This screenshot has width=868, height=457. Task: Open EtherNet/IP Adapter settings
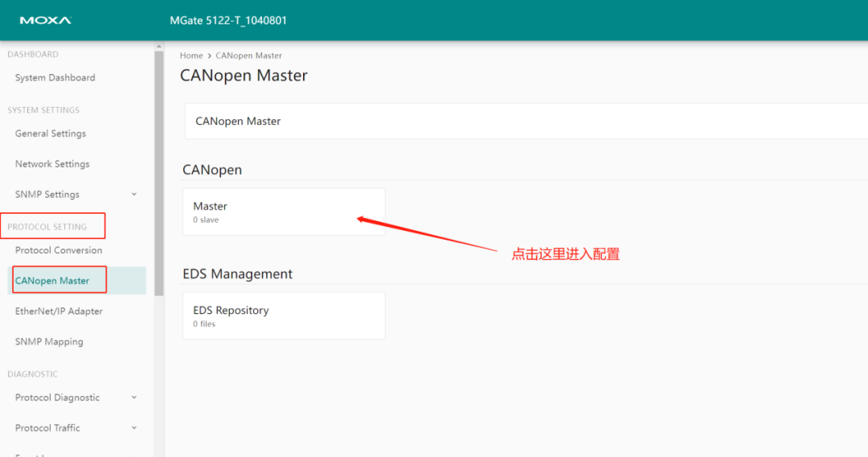point(59,311)
